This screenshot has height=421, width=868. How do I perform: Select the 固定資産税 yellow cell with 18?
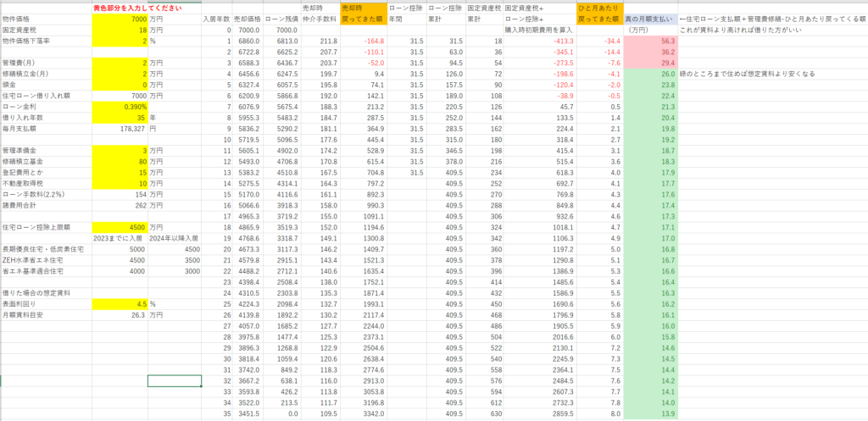coord(121,29)
